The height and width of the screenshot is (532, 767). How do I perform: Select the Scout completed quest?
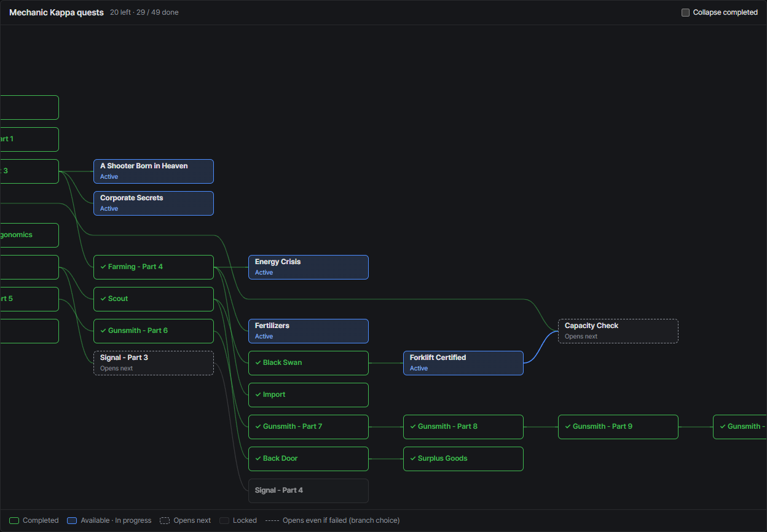tap(154, 299)
